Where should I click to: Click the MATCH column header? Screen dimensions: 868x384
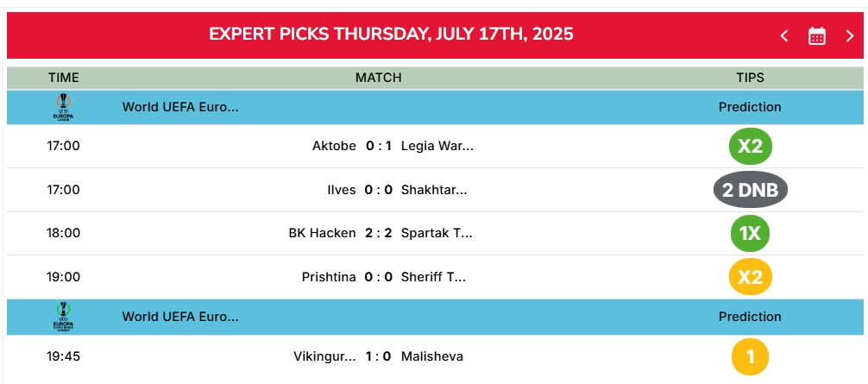[x=379, y=78]
